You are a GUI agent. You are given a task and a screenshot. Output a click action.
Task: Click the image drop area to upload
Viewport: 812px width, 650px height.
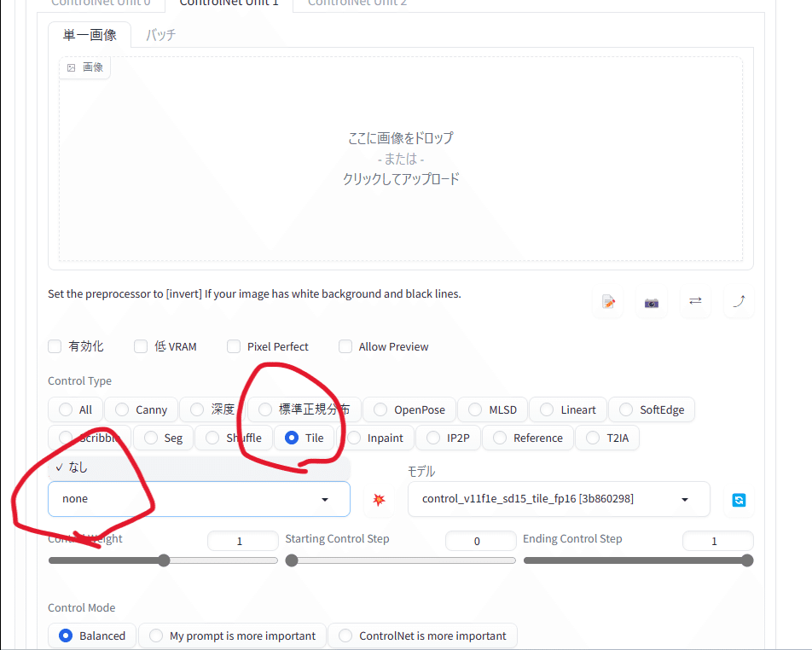tap(401, 159)
